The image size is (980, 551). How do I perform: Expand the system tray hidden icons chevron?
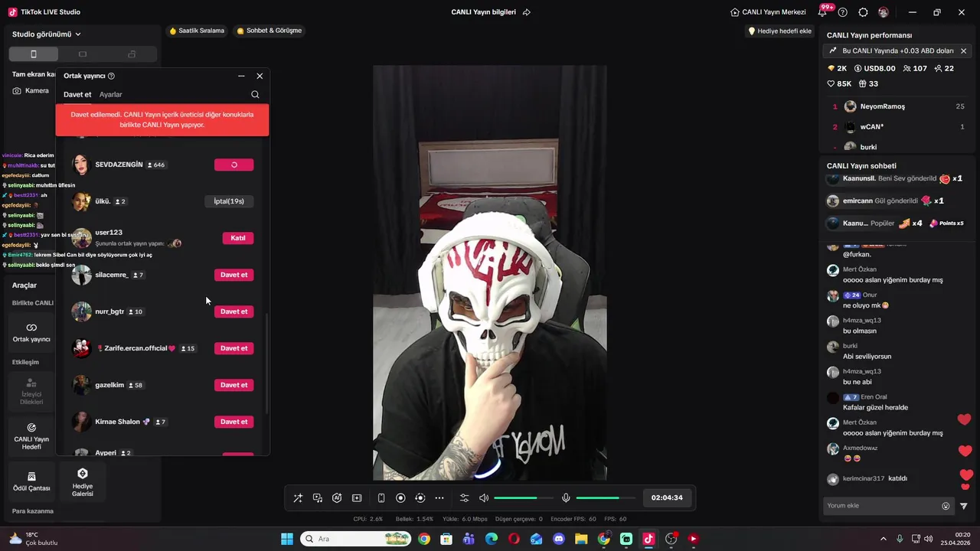(883, 539)
